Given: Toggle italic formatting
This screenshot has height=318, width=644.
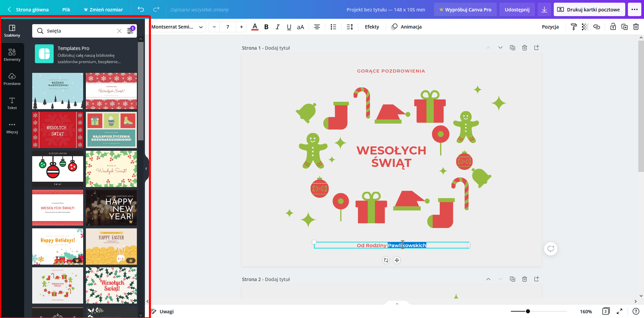Looking at the screenshot, I should [277, 27].
